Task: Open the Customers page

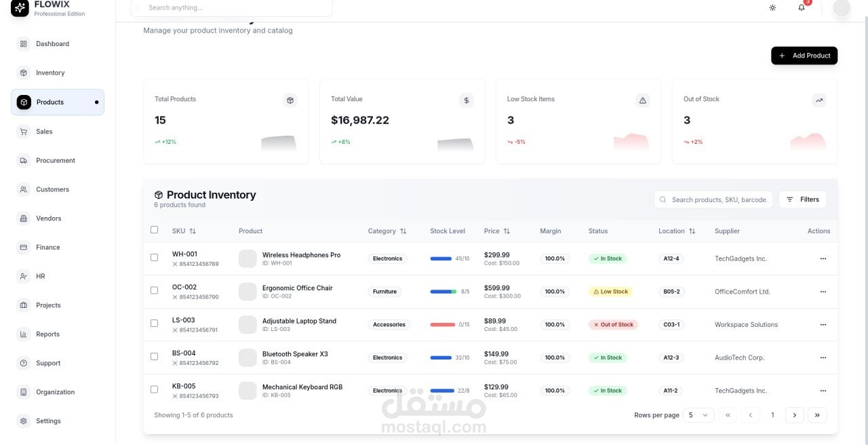Action: pos(58,189)
